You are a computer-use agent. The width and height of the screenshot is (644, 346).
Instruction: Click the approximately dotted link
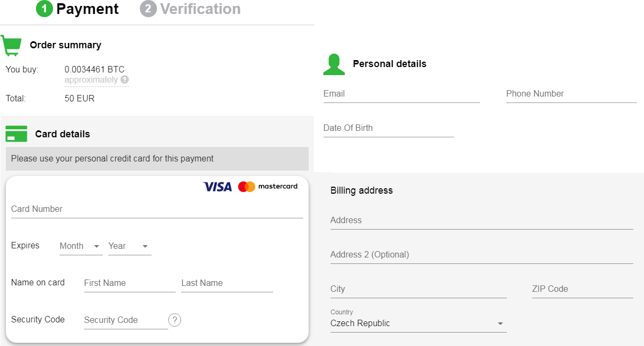coord(91,80)
